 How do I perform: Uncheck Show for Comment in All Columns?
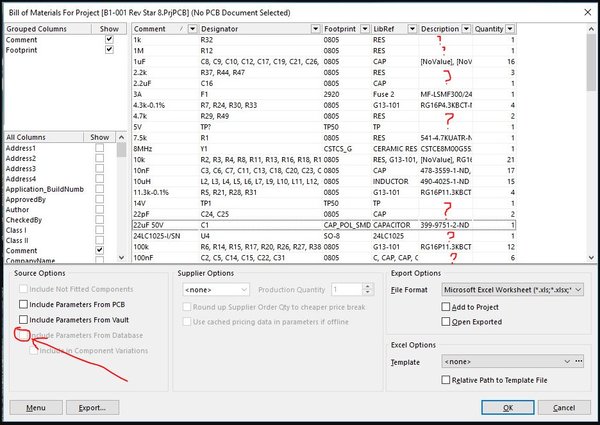(x=99, y=250)
